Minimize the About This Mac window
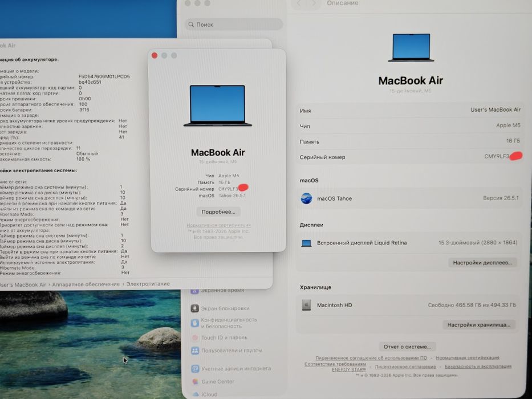This screenshot has width=532, height=399. [x=164, y=55]
